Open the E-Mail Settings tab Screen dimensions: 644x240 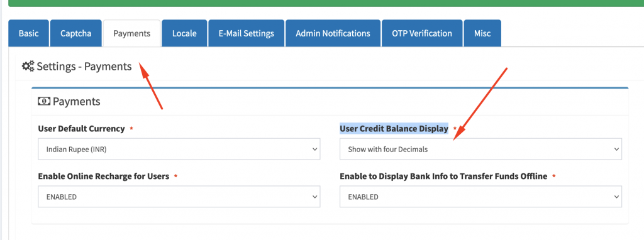(247, 33)
